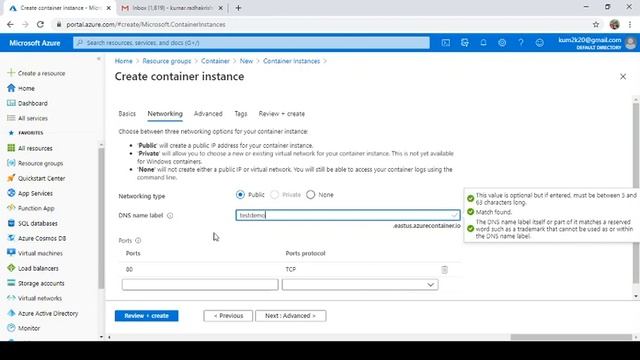
Task: Switch to the Tags tab
Action: (241, 114)
